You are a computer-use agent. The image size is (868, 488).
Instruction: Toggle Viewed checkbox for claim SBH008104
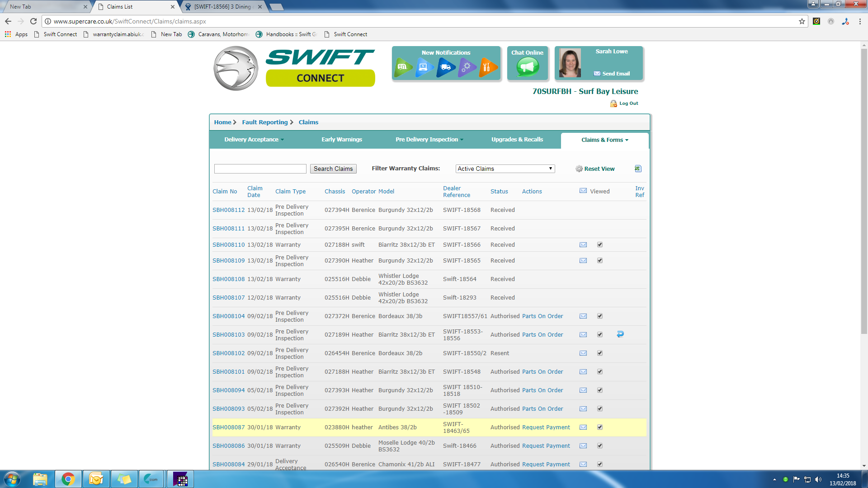click(600, 316)
